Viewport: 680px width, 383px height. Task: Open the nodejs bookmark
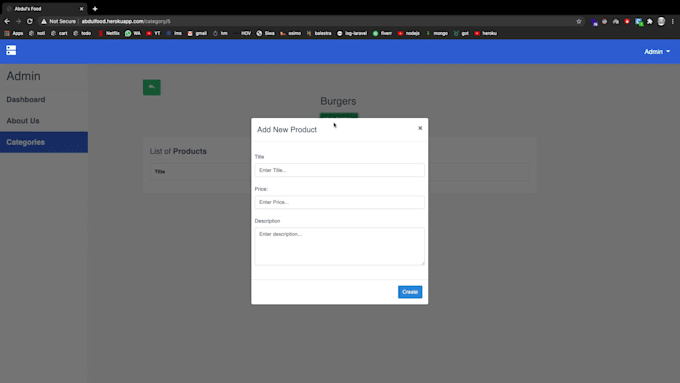pyautogui.click(x=409, y=33)
